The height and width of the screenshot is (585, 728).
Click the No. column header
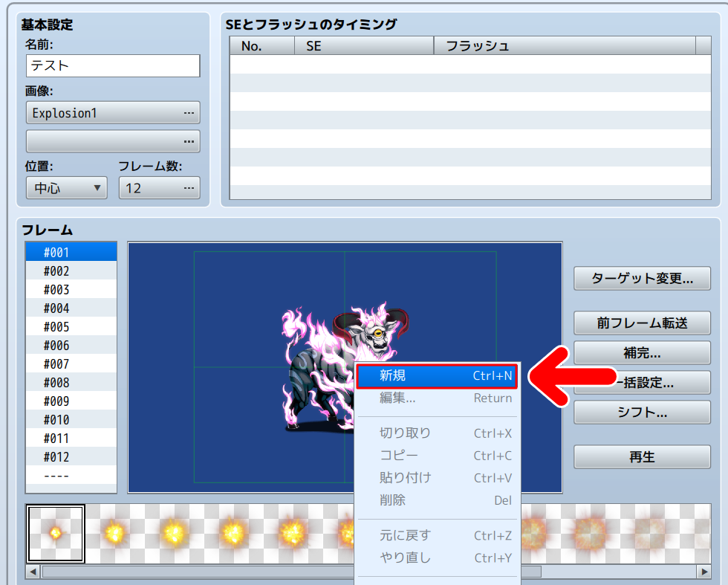coord(262,46)
